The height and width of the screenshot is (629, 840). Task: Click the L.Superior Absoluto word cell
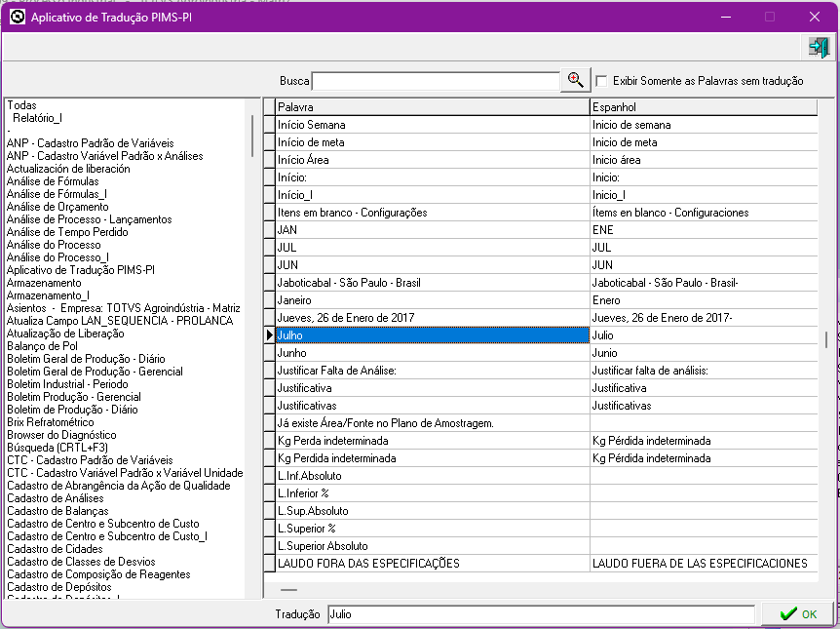(x=433, y=546)
